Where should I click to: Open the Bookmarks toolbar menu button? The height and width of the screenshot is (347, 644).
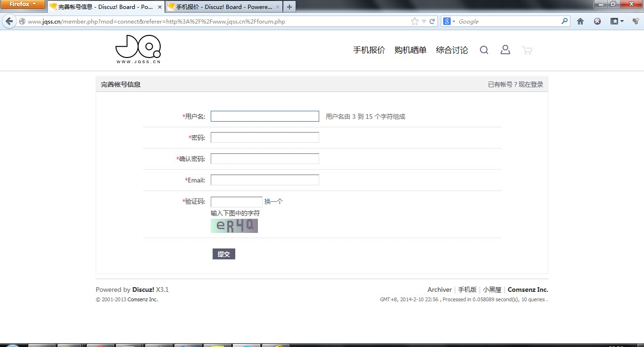click(x=617, y=21)
